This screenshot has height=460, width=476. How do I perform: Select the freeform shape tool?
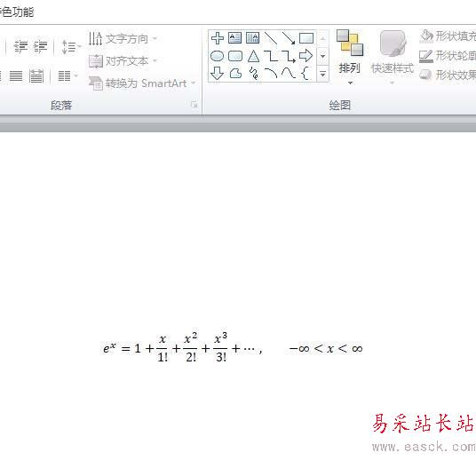click(x=235, y=74)
